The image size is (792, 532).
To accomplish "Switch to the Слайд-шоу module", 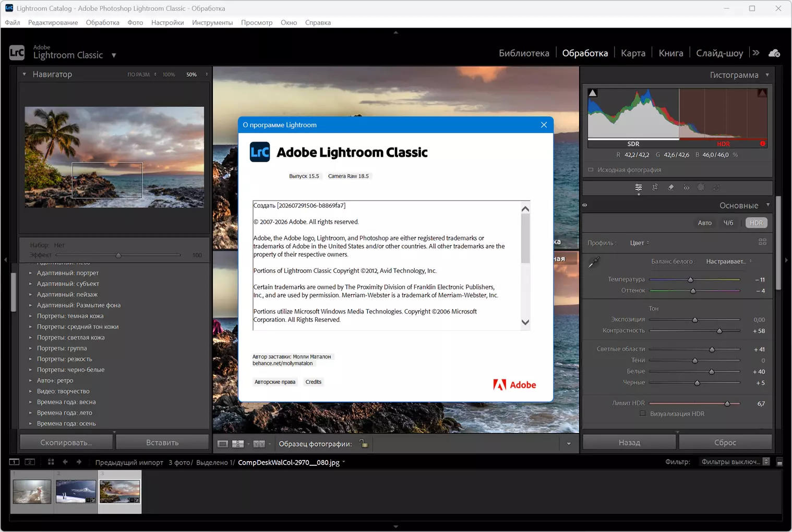I will point(719,53).
